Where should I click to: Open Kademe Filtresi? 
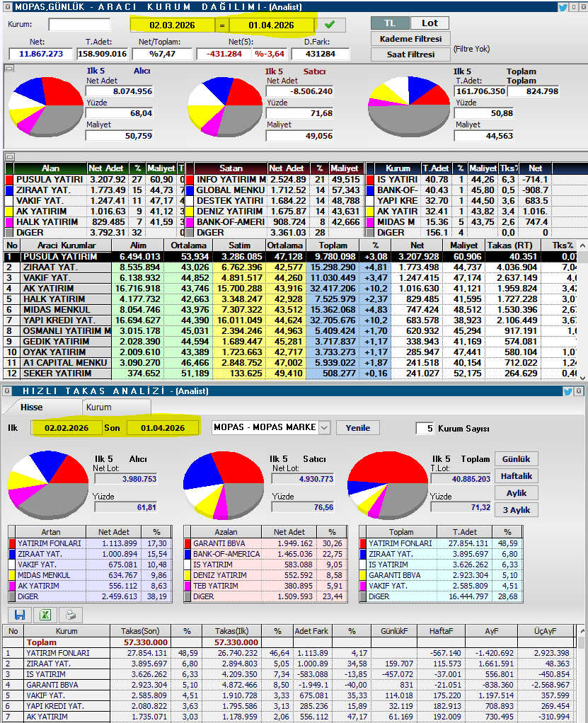(410, 39)
